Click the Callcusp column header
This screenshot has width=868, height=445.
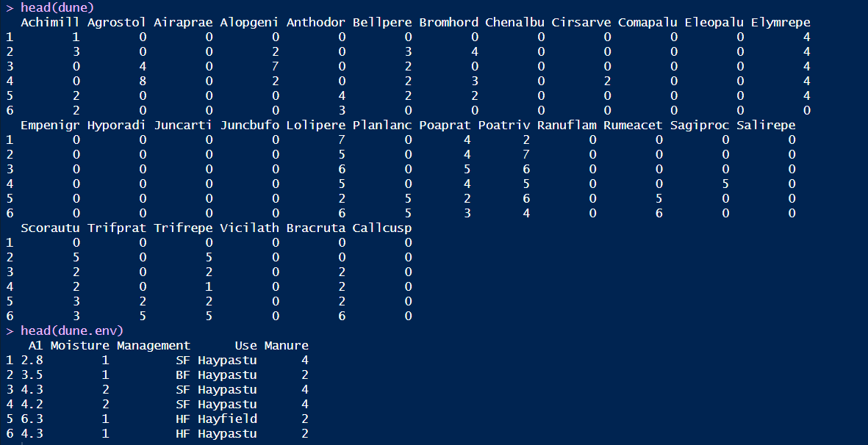pos(382,228)
